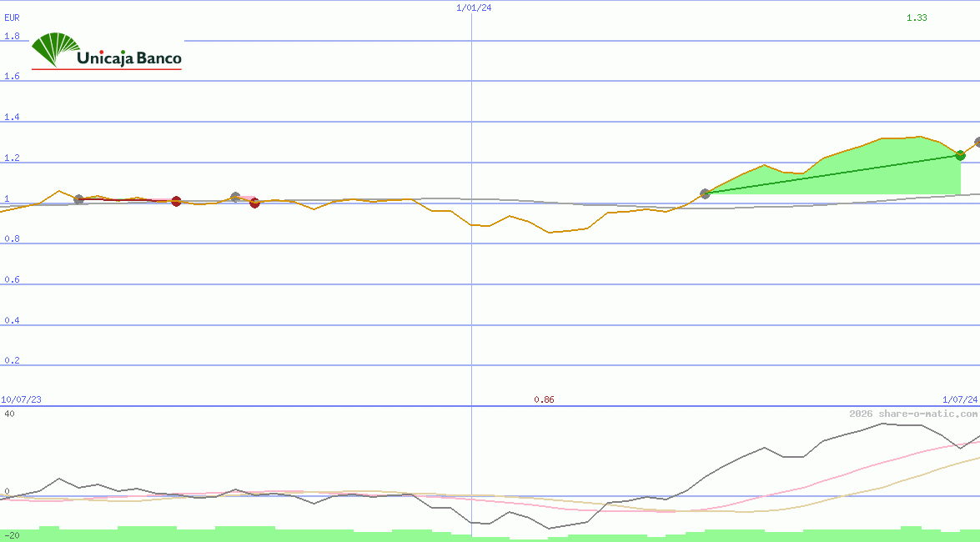Click the EUR currency label

click(x=12, y=18)
